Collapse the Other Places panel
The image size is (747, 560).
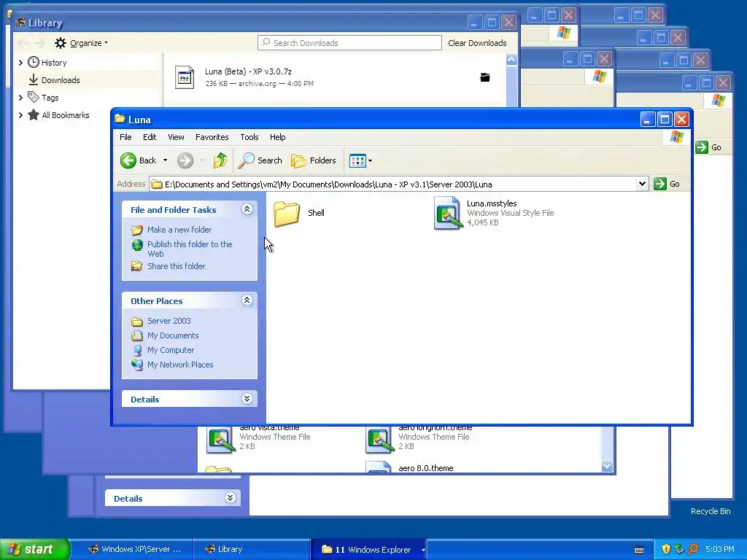pos(247,300)
